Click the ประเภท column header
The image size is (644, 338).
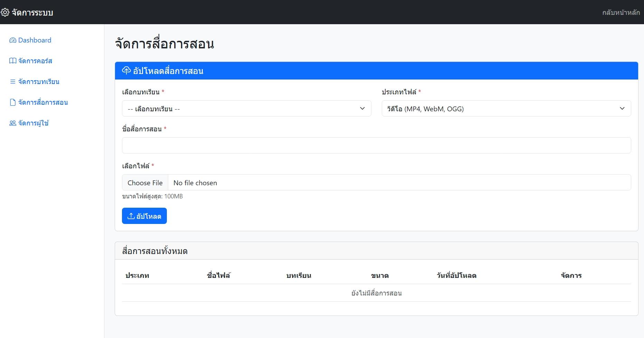137,275
